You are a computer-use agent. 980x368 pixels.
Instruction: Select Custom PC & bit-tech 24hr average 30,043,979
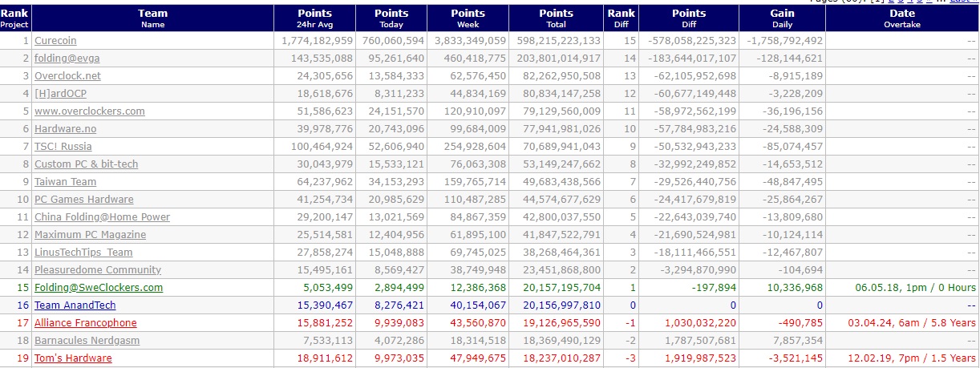pyautogui.click(x=324, y=164)
